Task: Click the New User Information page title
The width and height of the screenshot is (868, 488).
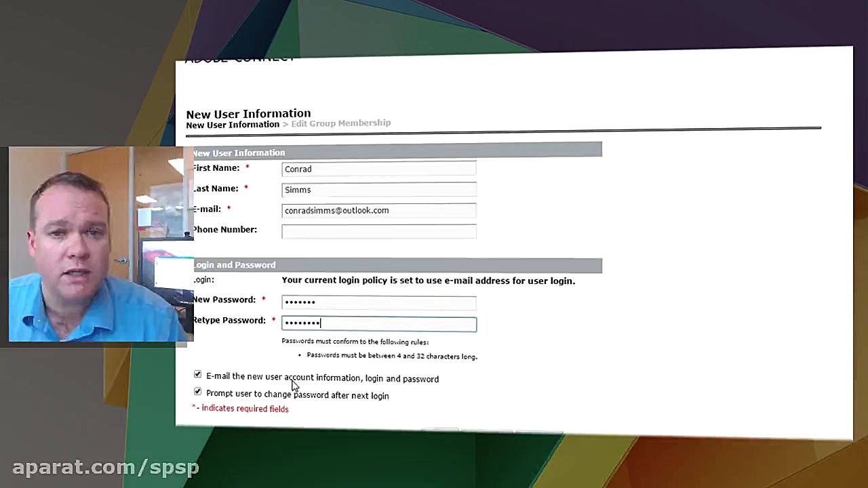Action: pos(248,113)
